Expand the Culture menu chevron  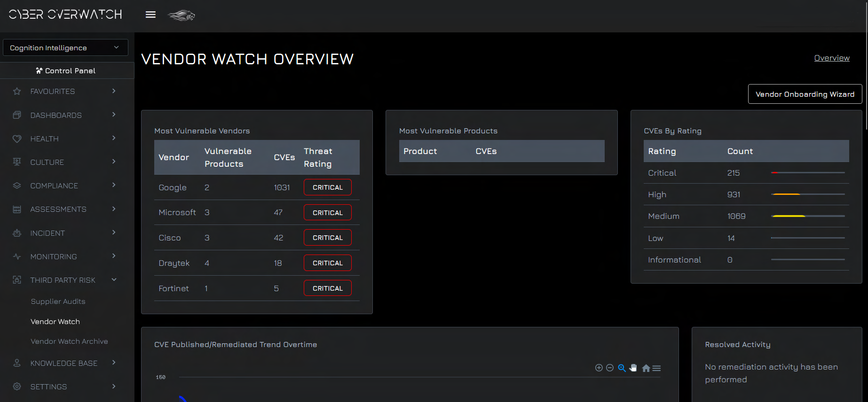tap(114, 162)
